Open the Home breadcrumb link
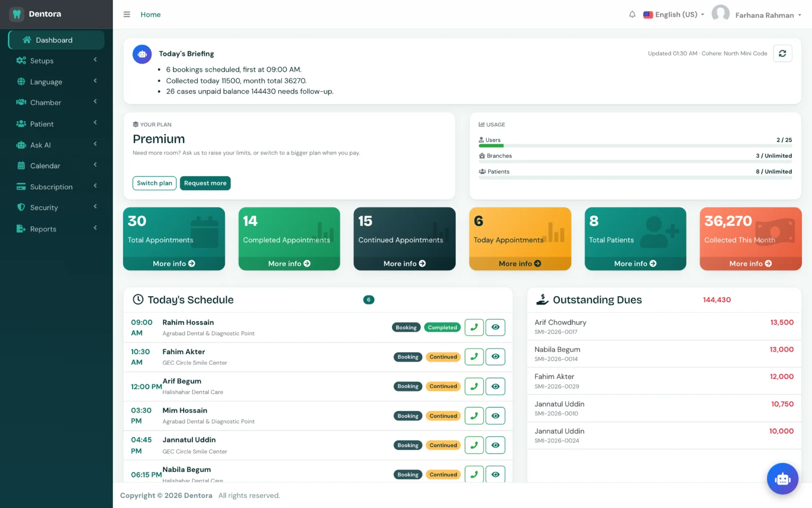 [x=151, y=14]
